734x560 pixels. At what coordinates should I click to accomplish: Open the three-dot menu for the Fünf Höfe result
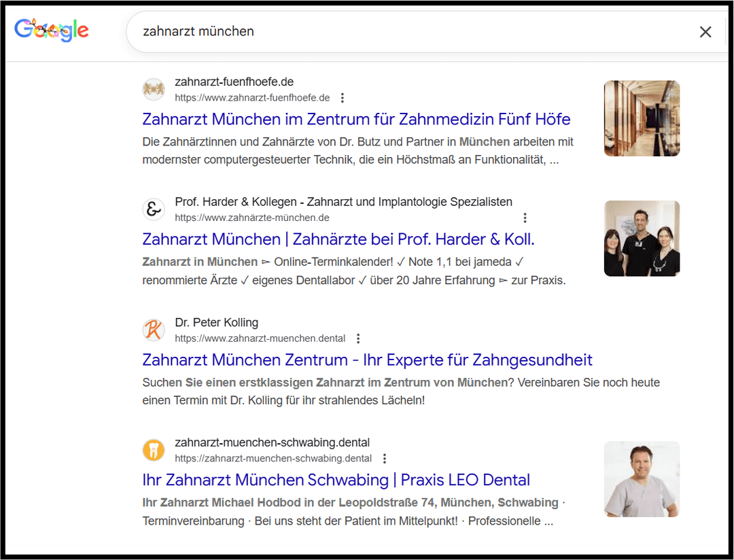(x=343, y=97)
